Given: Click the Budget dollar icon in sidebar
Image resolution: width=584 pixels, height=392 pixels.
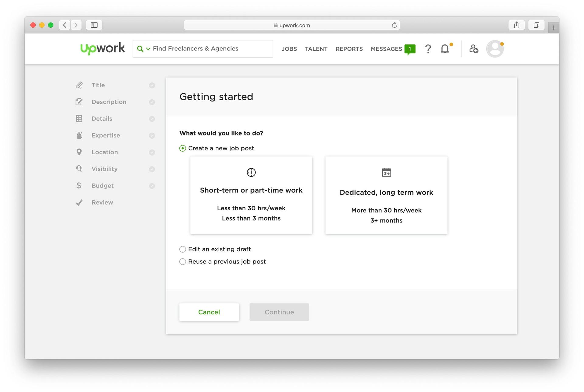Looking at the screenshot, I should coord(79,185).
